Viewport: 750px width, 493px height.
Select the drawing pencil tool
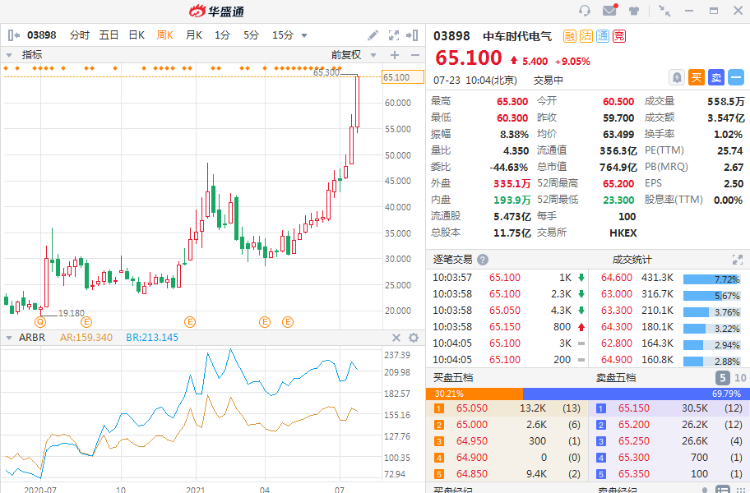coord(373,35)
